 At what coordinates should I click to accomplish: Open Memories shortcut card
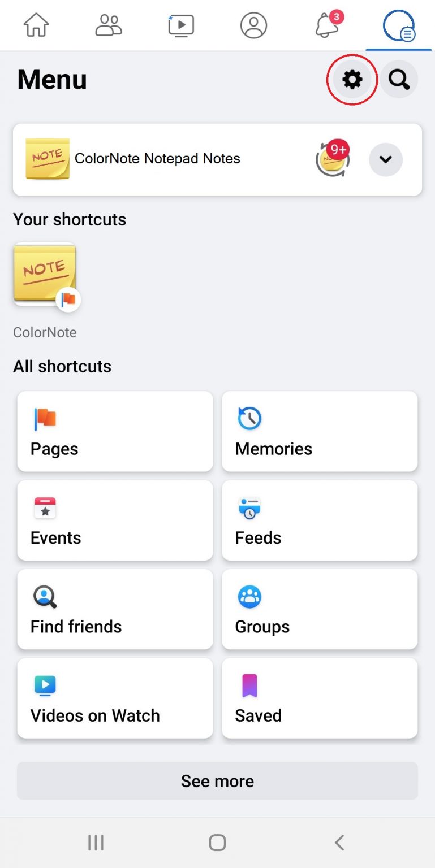click(320, 431)
